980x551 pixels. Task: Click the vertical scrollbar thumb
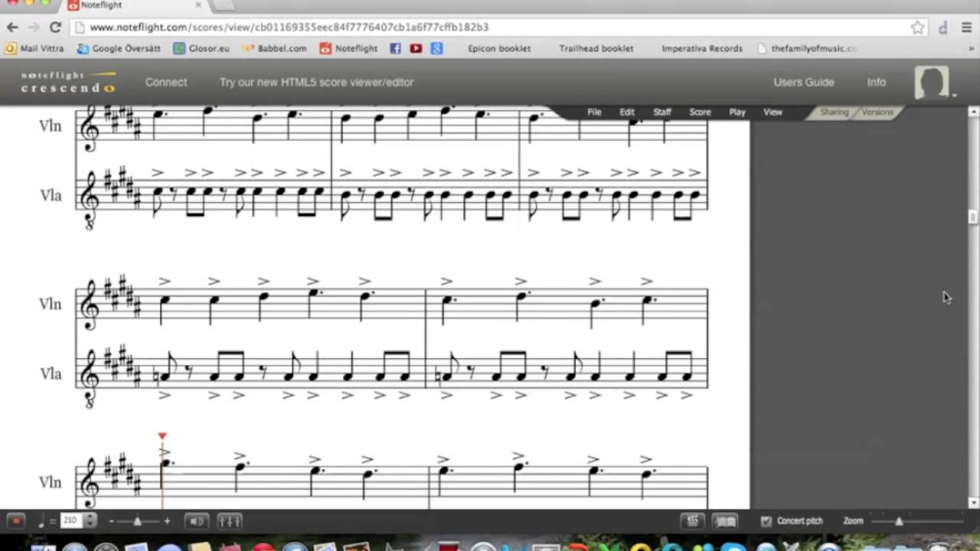[973, 216]
